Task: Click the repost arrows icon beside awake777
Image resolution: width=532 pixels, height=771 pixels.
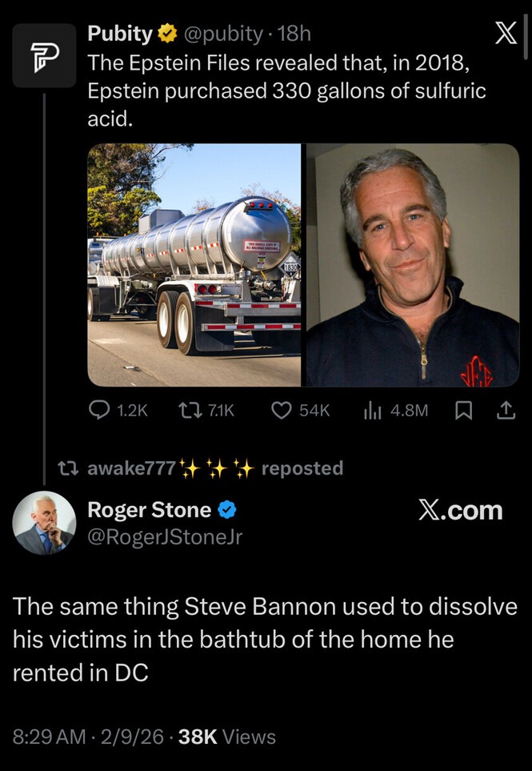Action: 71,468
